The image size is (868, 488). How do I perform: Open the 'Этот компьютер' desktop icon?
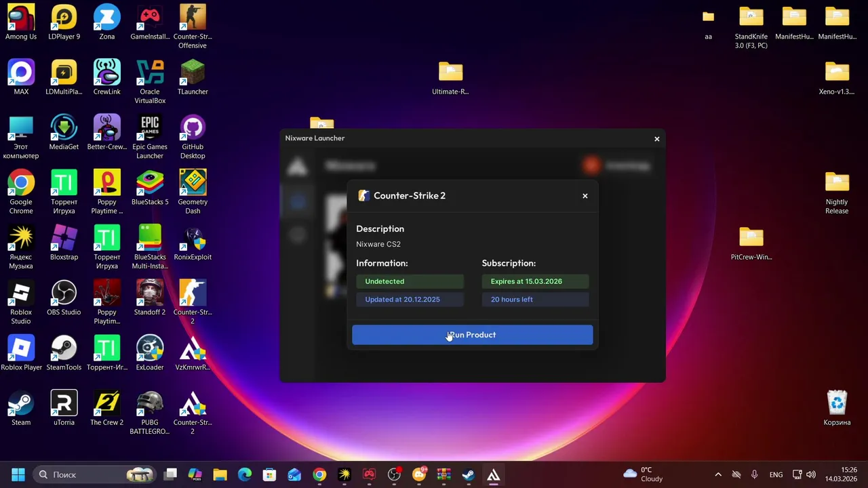click(21, 138)
